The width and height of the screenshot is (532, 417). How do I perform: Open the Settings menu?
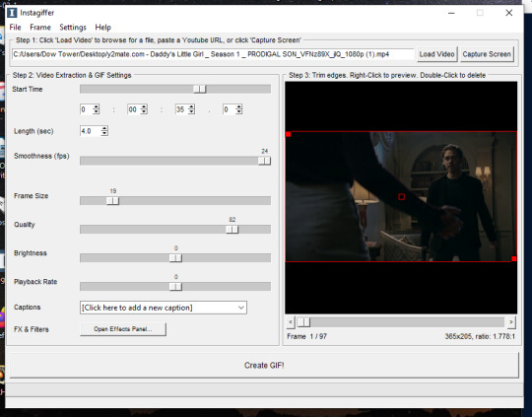tap(73, 28)
